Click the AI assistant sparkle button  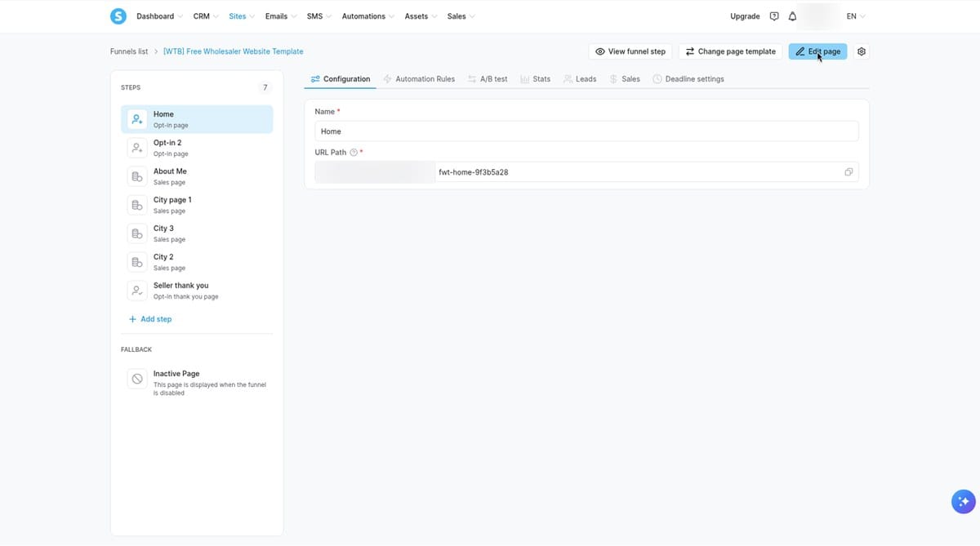click(x=964, y=501)
